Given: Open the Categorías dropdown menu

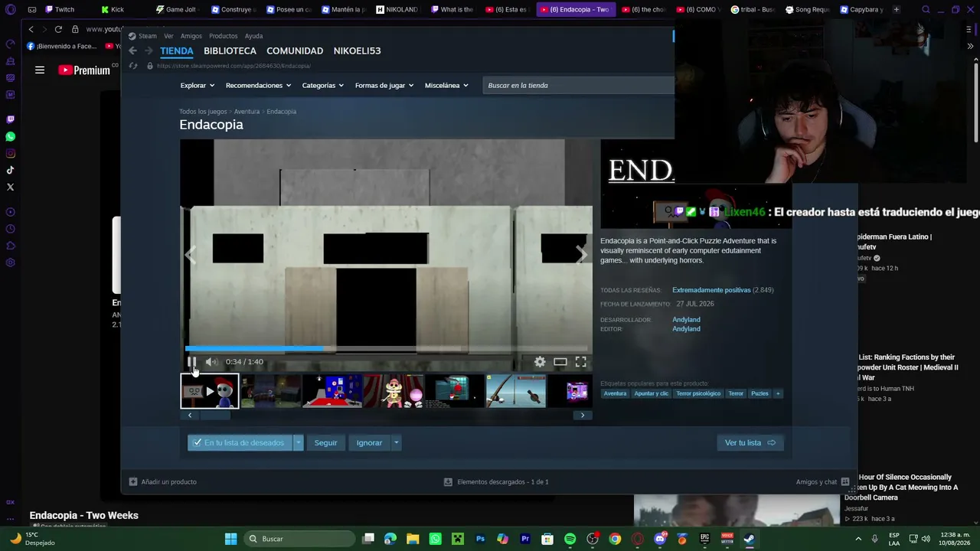Looking at the screenshot, I should 322,86.
